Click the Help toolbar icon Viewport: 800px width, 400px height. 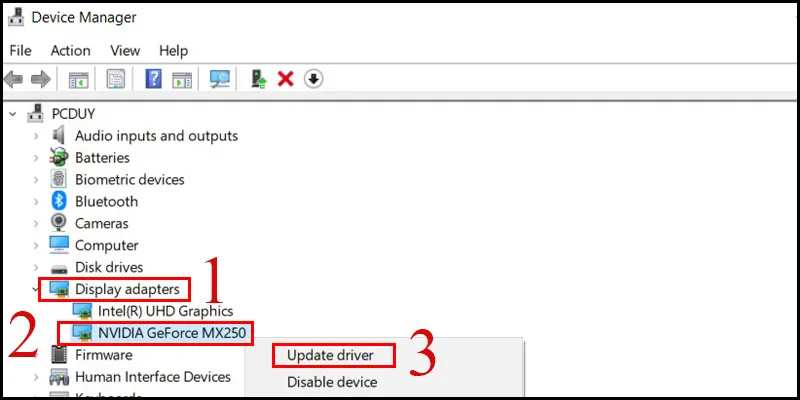click(154, 79)
